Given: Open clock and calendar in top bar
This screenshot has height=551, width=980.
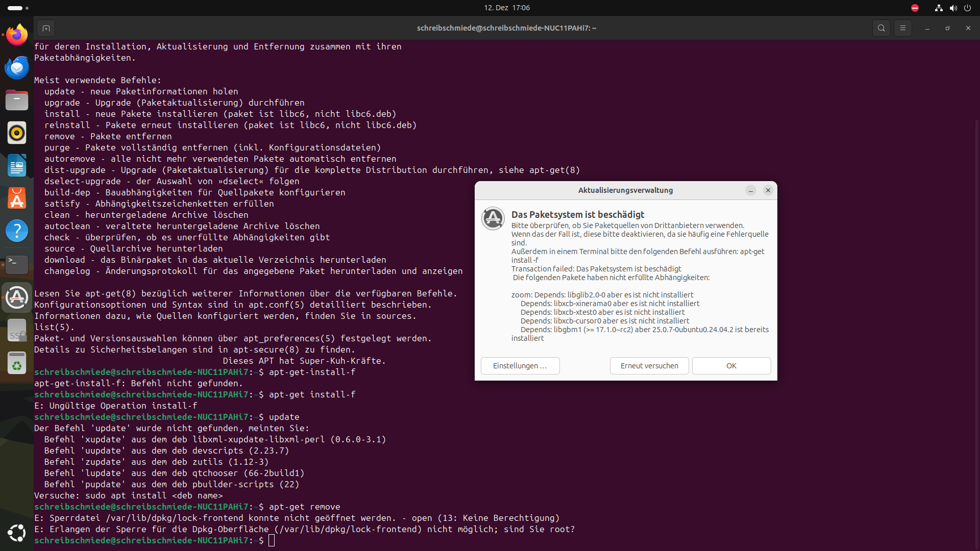Looking at the screenshot, I should click(x=506, y=8).
